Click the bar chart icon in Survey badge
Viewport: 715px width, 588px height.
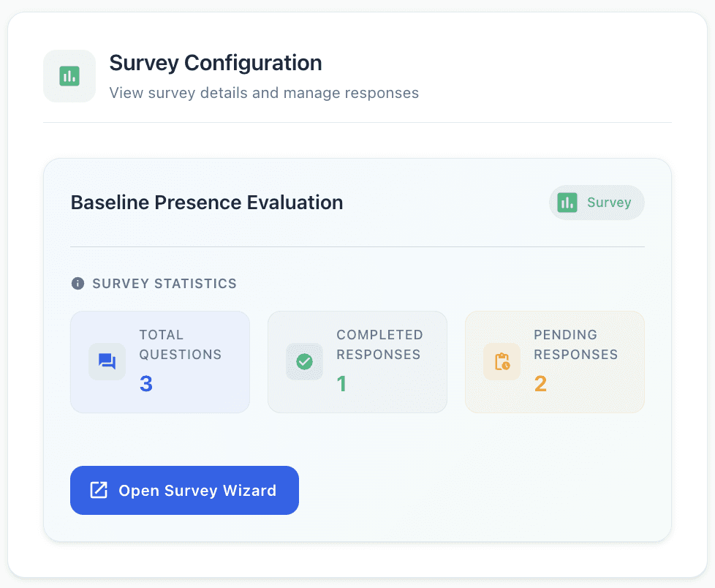point(567,203)
